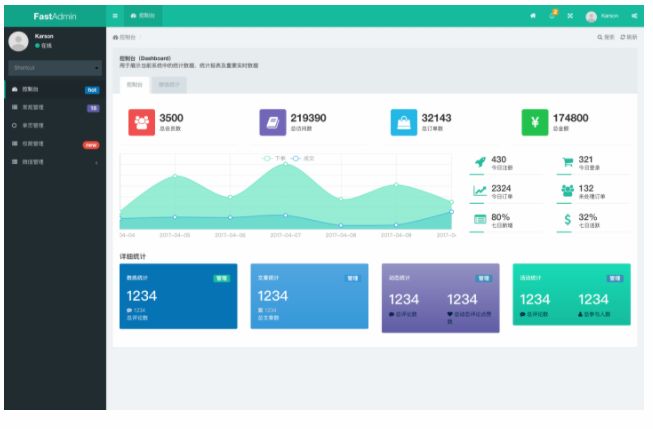Click the chart peak point at 2017-04-07

click(x=285, y=164)
